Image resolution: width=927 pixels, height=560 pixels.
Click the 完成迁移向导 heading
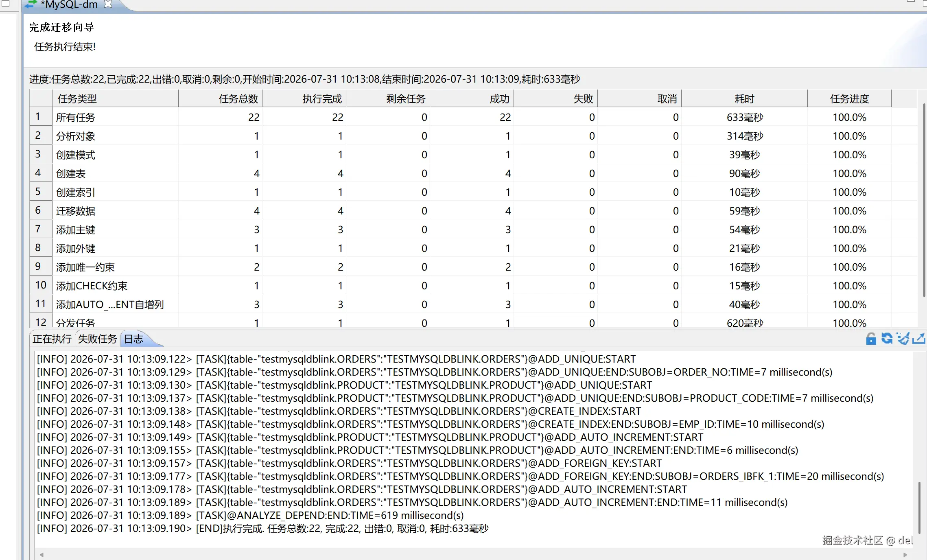(61, 27)
